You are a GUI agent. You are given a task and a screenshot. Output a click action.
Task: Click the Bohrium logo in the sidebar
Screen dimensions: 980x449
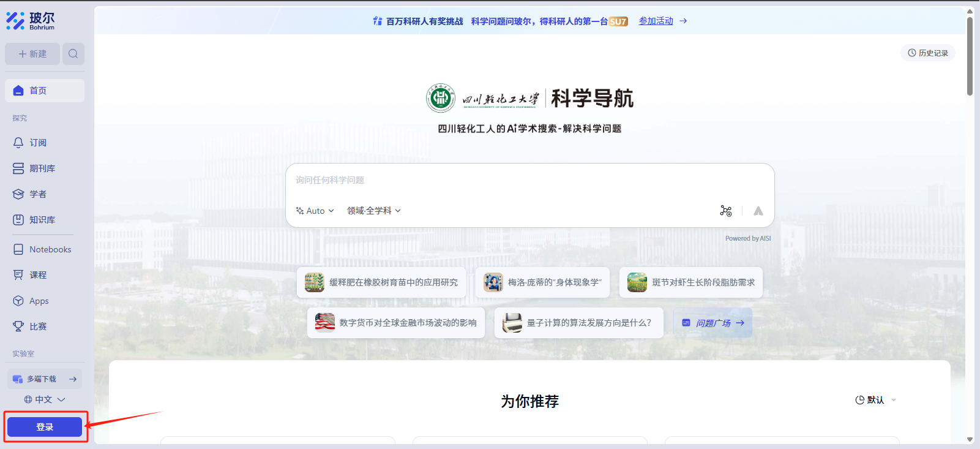tap(31, 21)
